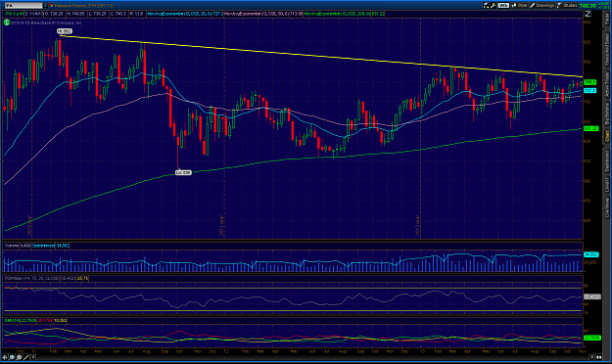Click the colored symbol link icon
The height and width of the screenshot is (364, 612).
tap(51, 6)
